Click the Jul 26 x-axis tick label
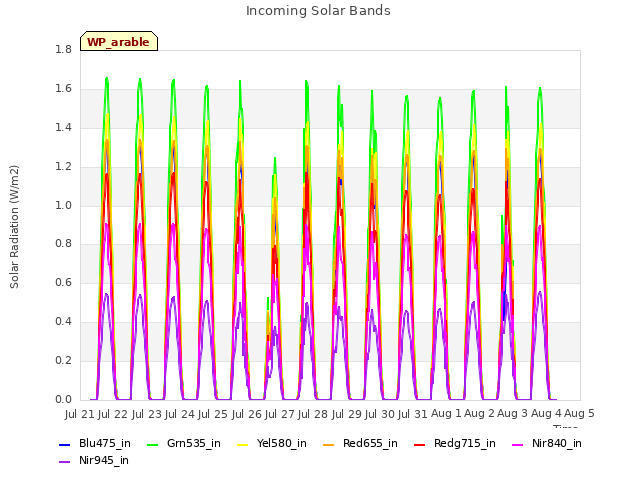The height and width of the screenshot is (480, 640). (x=247, y=414)
